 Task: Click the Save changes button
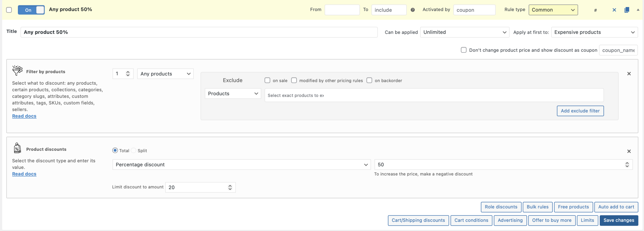tap(619, 220)
